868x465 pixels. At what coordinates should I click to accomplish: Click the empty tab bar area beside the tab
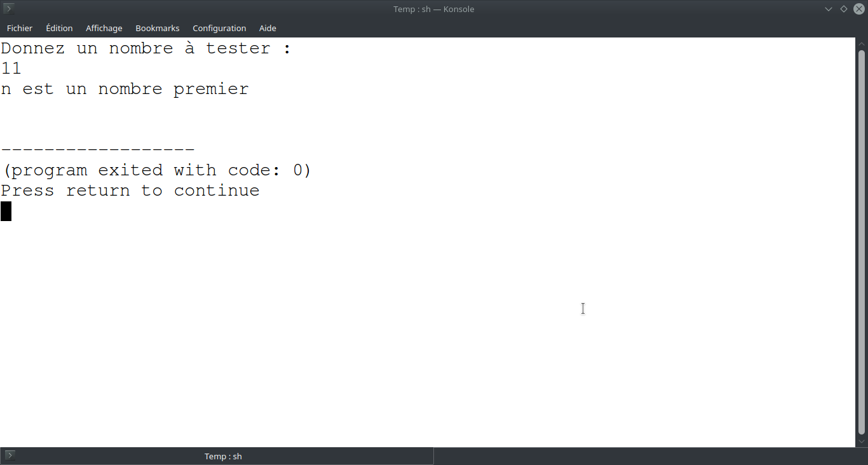coord(651,456)
